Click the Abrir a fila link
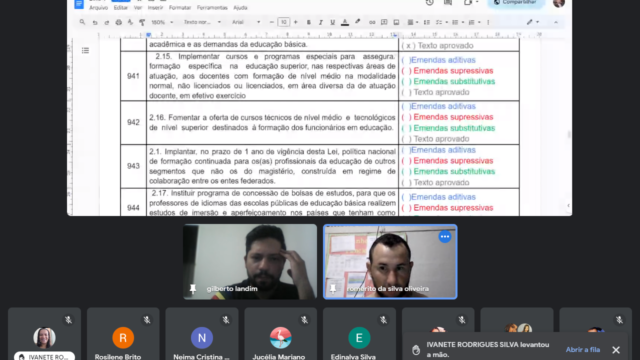The width and height of the screenshot is (640, 360). 582,349
